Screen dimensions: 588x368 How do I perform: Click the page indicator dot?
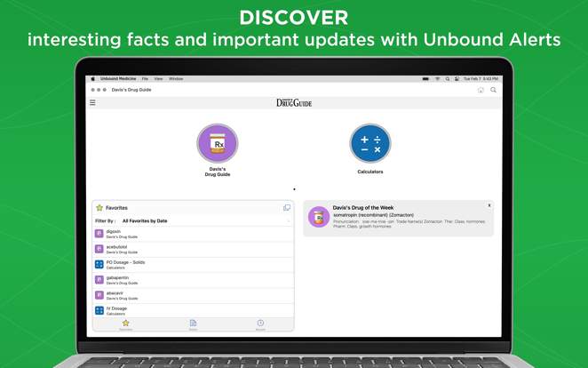(294, 189)
